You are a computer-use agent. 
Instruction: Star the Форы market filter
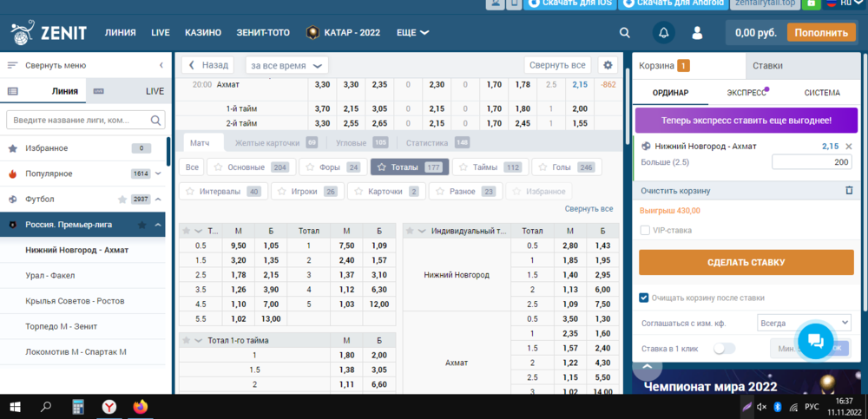(x=310, y=167)
